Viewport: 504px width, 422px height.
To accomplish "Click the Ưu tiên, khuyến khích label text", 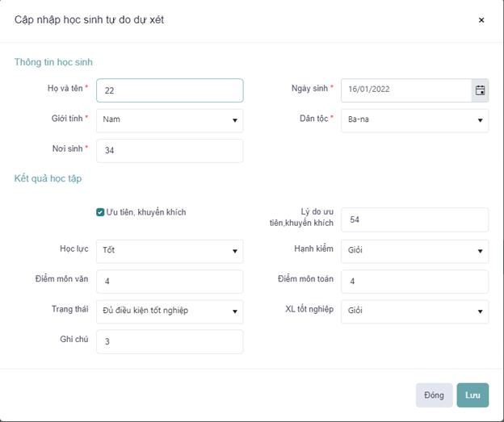I will click(146, 212).
